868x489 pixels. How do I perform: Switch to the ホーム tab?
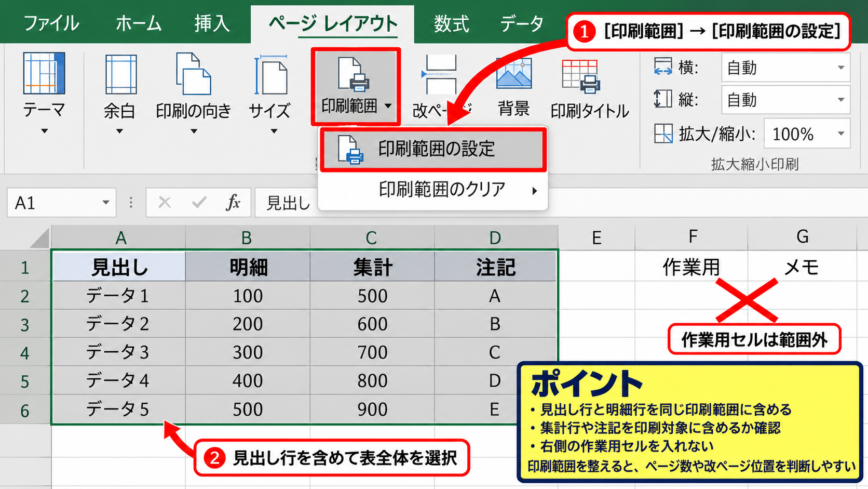pos(138,23)
